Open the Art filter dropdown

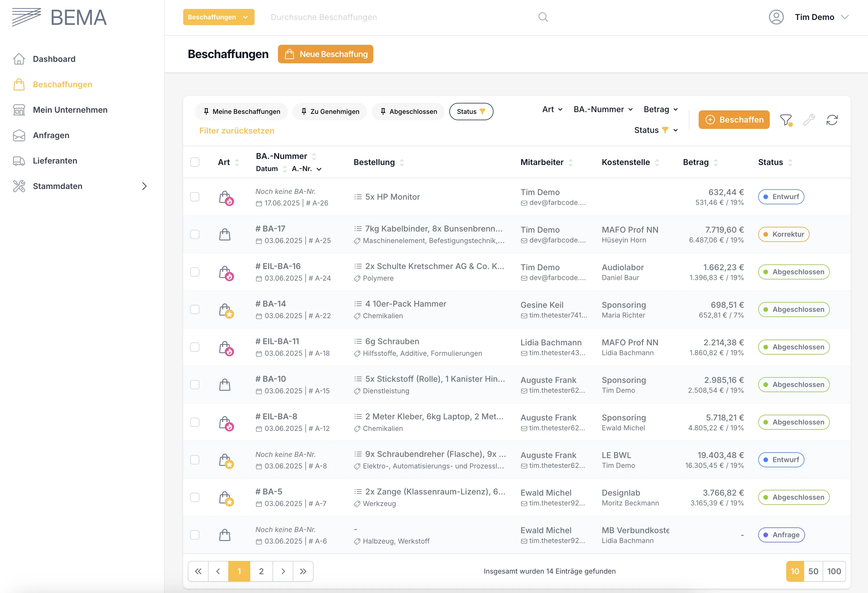click(552, 110)
